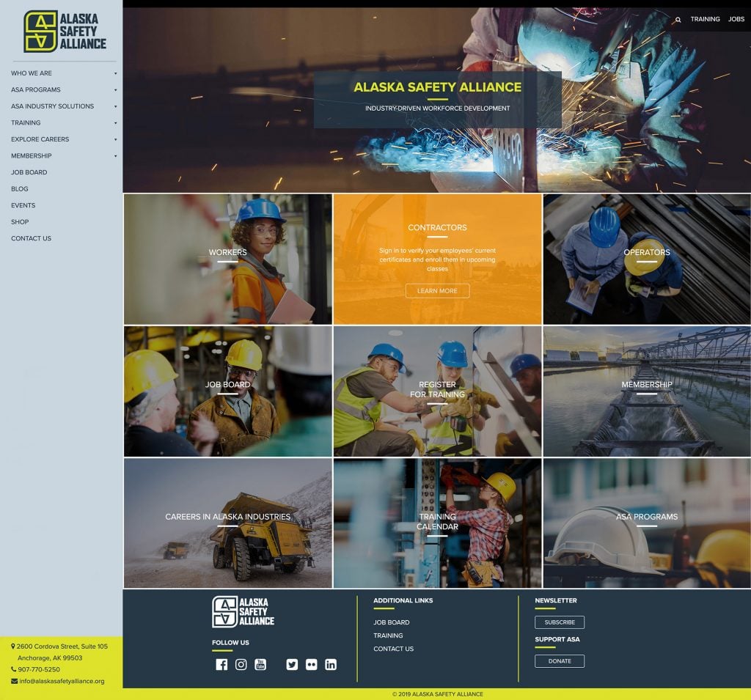Expand ASA Industry Solutions submenu arrow

(x=115, y=106)
